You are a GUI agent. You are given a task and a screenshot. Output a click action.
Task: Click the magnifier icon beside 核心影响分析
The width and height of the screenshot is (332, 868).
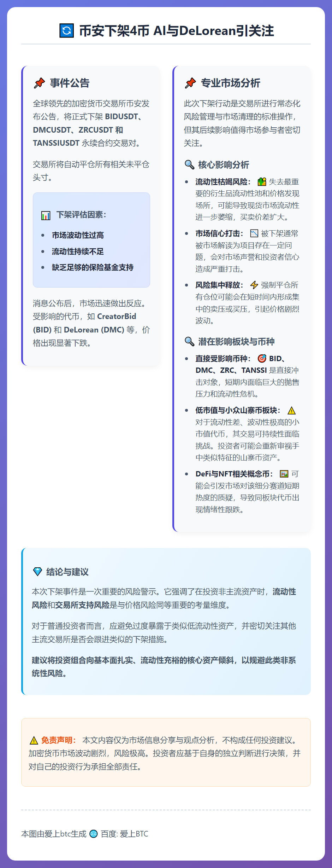(x=190, y=165)
